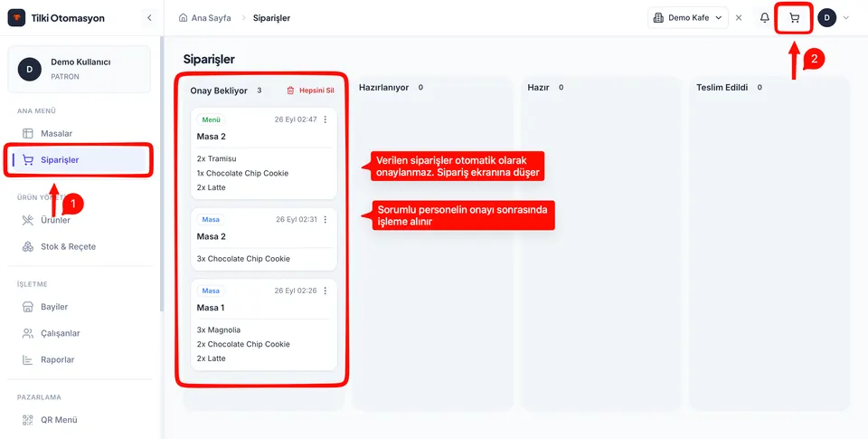
Task: Open options menu for 02:31 Masa 2 order
Action: tap(325, 219)
